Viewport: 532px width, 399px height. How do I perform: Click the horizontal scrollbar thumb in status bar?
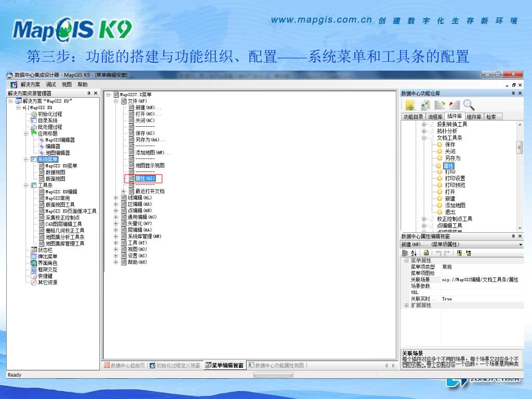click(x=273, y=375)
